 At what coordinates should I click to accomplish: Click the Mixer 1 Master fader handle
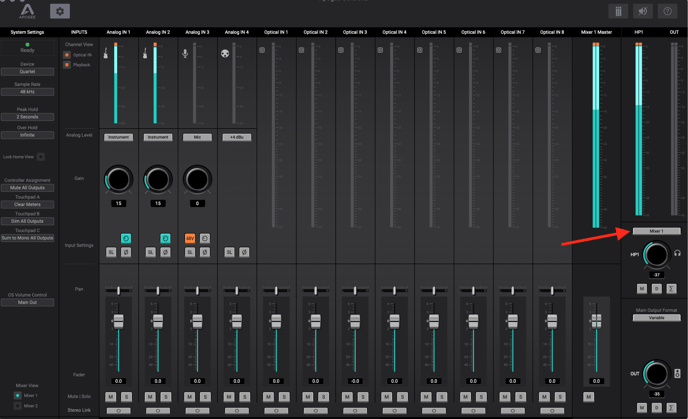pos(596,321)
